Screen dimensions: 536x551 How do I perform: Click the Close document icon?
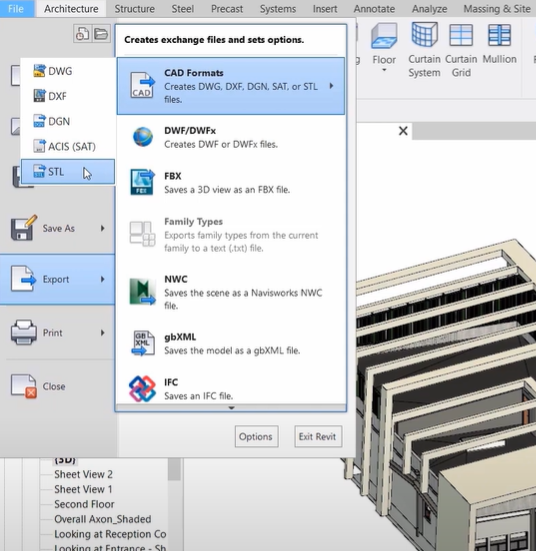(24, 386)
